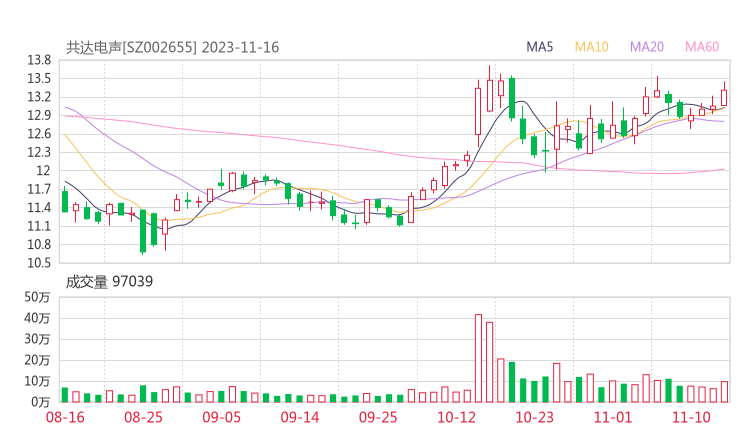This screenshot has width=740, height=440.
Task: Click the 09-14 date axis label
Action: 300,417
